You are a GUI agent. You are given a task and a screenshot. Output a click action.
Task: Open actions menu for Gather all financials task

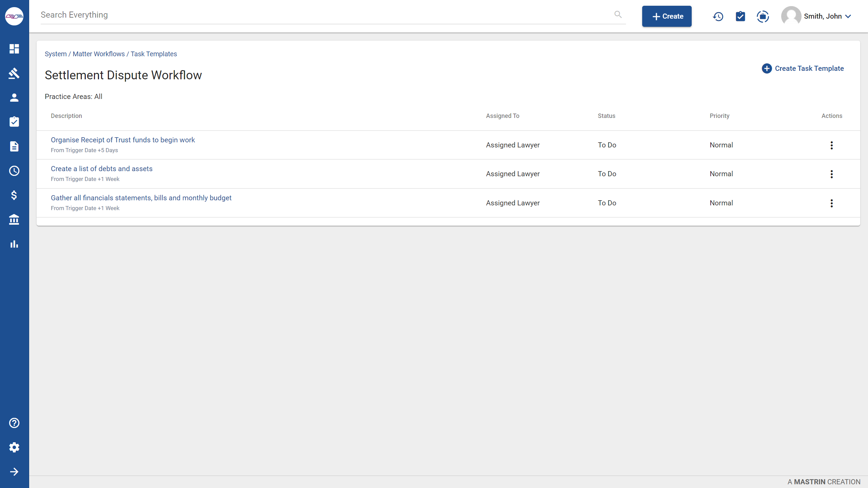coord(832,203)
